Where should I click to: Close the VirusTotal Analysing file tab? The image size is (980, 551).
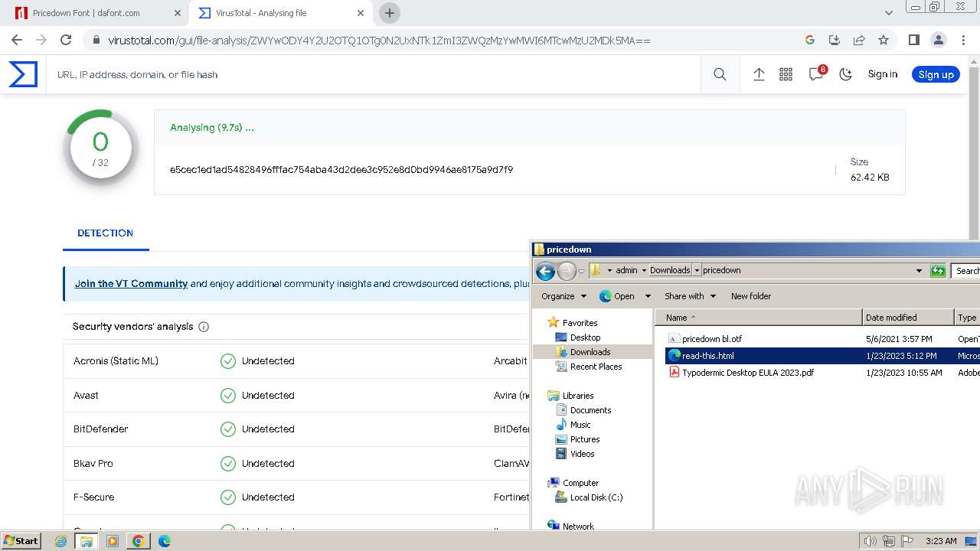pos(360,13)
